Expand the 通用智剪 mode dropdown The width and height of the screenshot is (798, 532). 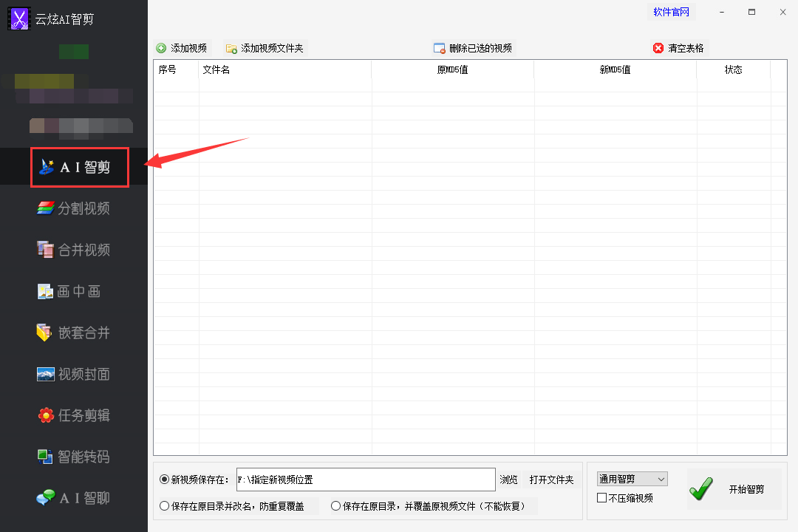[x=632, y=479]
